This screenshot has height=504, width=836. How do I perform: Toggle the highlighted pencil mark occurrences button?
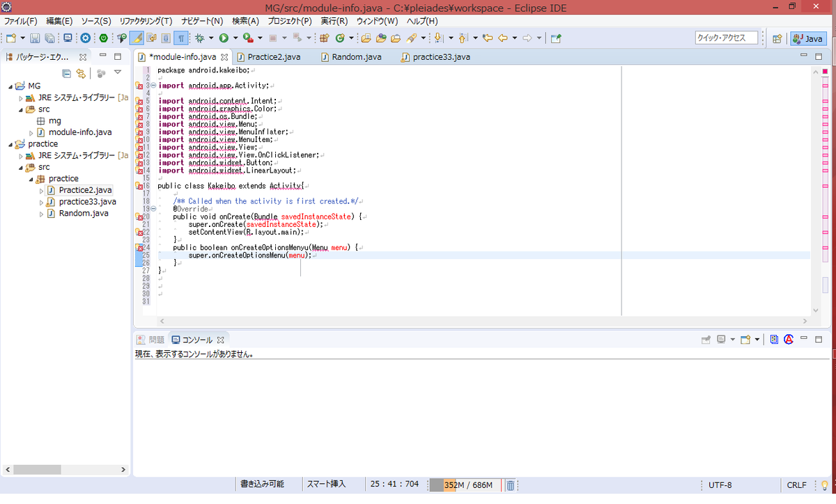pos(137,38)
